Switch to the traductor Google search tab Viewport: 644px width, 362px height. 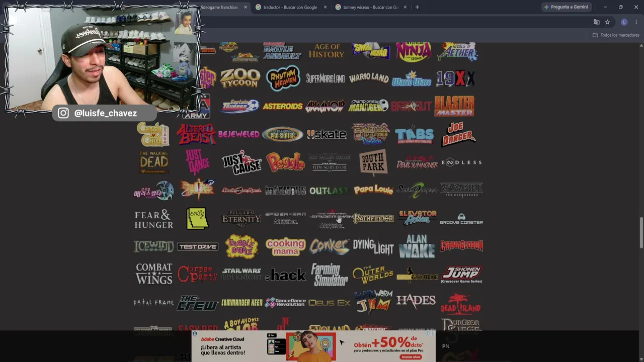(x=291, y=7)
